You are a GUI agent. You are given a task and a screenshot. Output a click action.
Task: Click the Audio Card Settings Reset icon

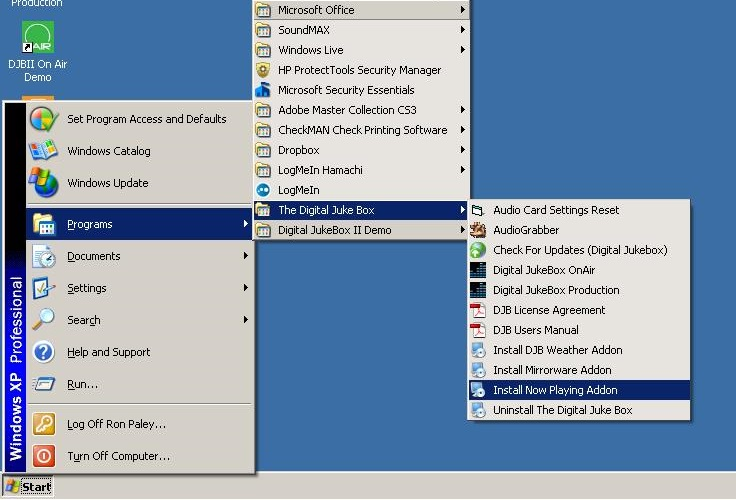point(478,210)
